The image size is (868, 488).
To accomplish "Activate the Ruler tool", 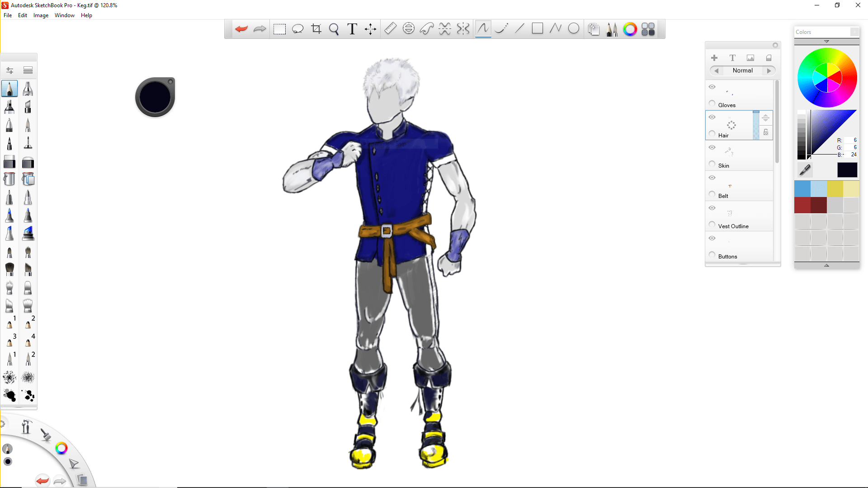I will (x=390, y=29).
